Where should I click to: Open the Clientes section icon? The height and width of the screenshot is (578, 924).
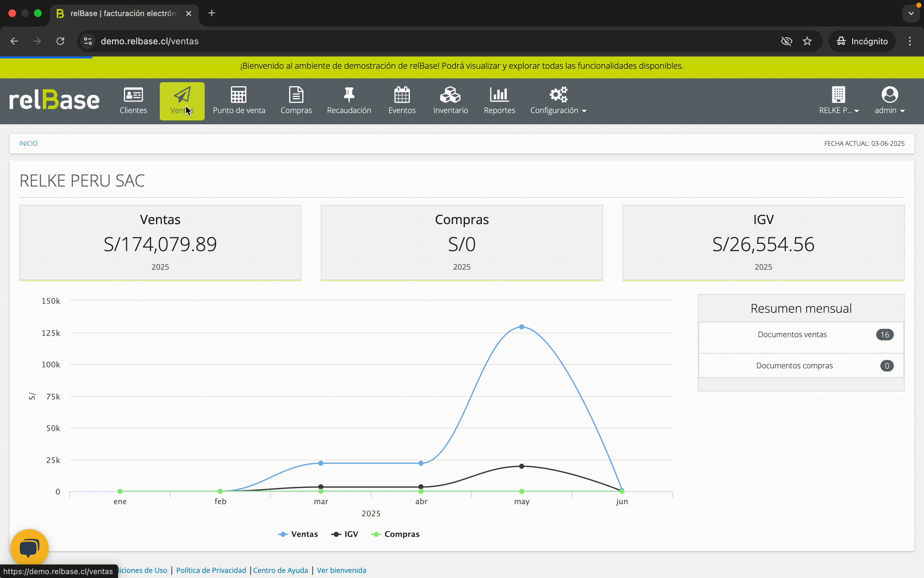click(133, 95)
